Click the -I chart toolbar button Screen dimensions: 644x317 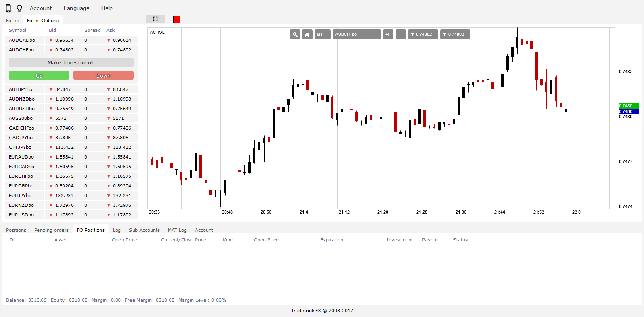tap(400, 35)
